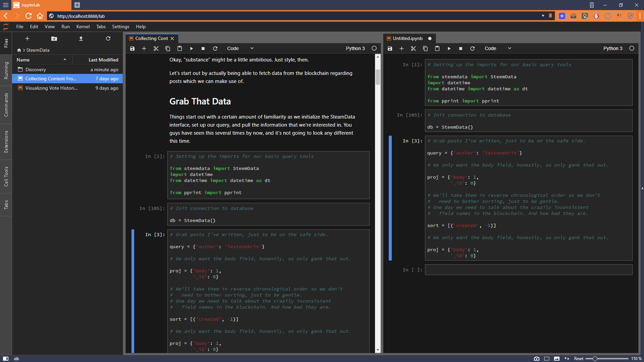
Task: Open the Running sidebar panel
Action: [6, 71]
